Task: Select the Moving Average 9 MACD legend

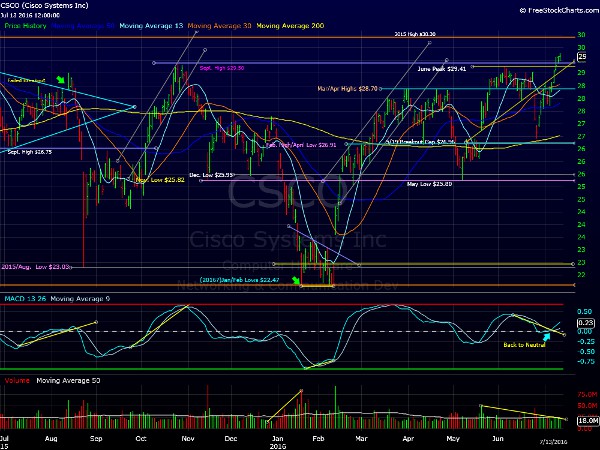Action: [x=80, y=298]
